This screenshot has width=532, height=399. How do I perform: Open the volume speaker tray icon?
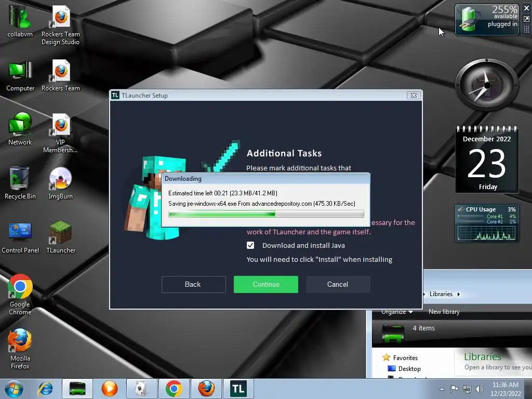point(480,389)
